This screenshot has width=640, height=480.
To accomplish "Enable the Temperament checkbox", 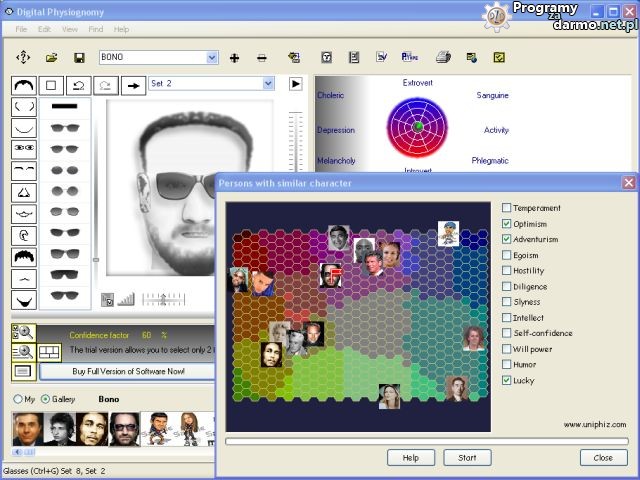I will [507, 208].
